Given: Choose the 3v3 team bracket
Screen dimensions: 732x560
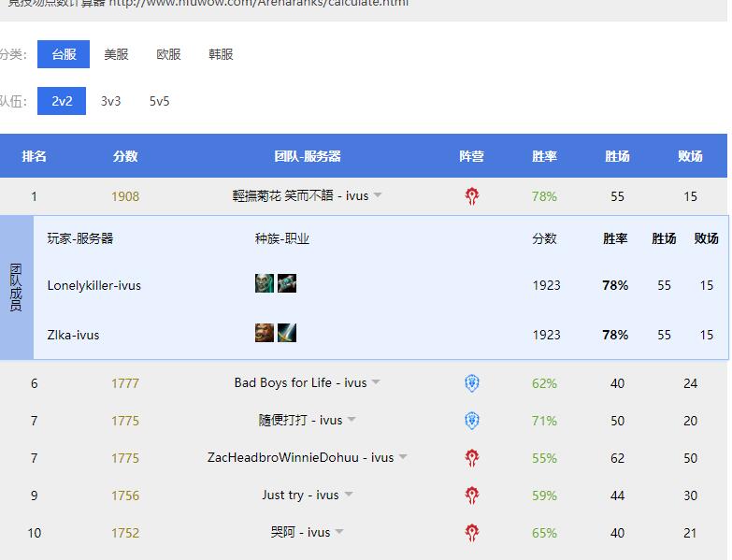Looking at the screenshot, I should pyautogui.click(x=111, y=101).
